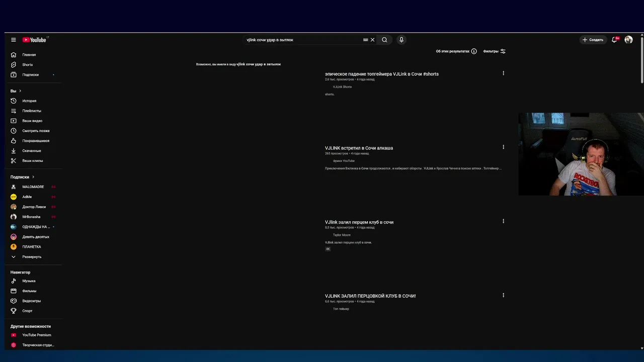Open options for ЗАЛИЛ ПЕРЦОВКОЙ КЛУБ video
Viewport: 644px width, 362px height.
pos(503,295)
